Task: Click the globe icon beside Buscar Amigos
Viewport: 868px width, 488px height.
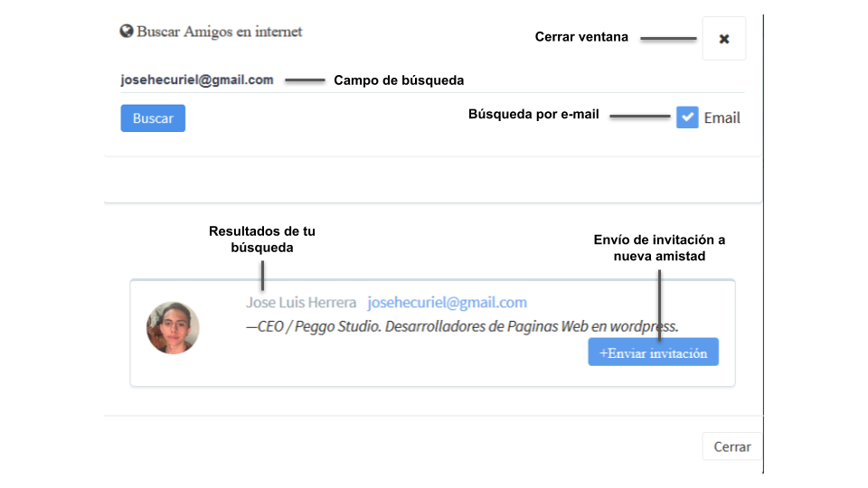Action: (x=127, y=31)
